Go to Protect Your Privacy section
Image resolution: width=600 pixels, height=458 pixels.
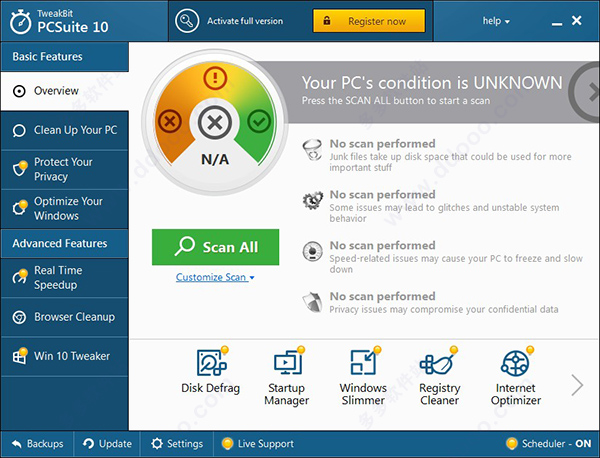65,170
